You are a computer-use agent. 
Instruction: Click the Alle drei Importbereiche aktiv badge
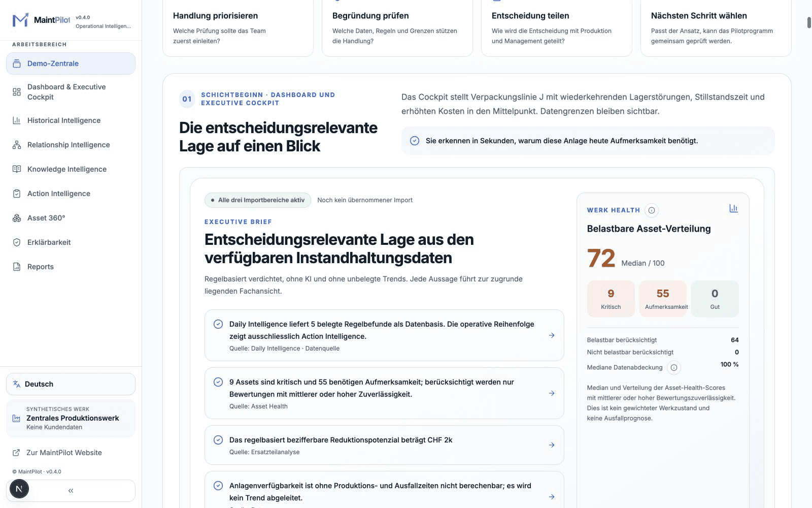point(258,200)
